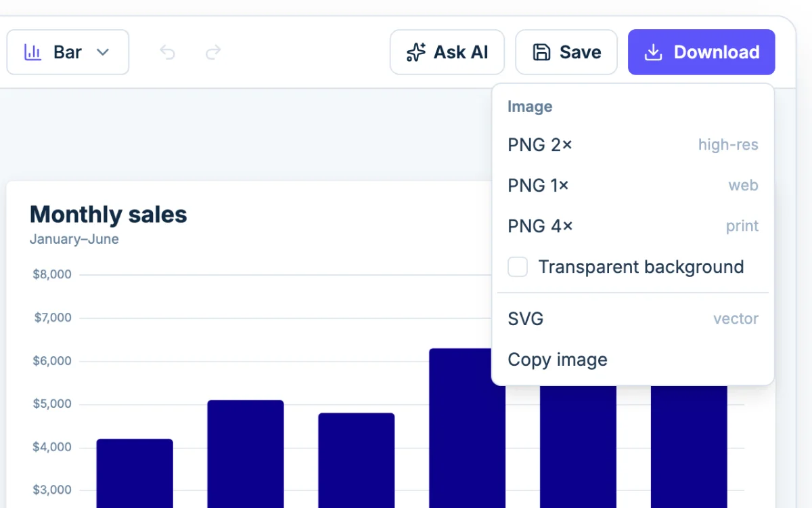This screenshot has width=812, height=508.
Task: Open the Bar chart type dropdown
Action: tap(68, 52)
